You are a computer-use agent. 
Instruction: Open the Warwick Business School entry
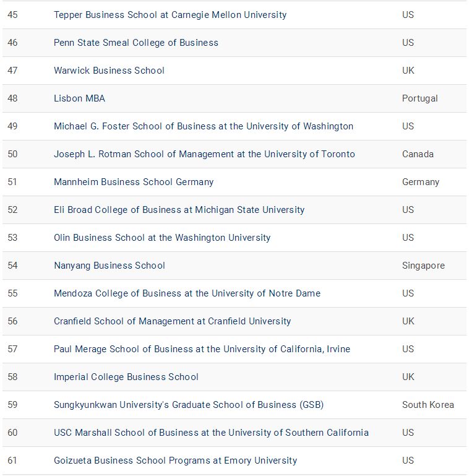tap(109, 71)
